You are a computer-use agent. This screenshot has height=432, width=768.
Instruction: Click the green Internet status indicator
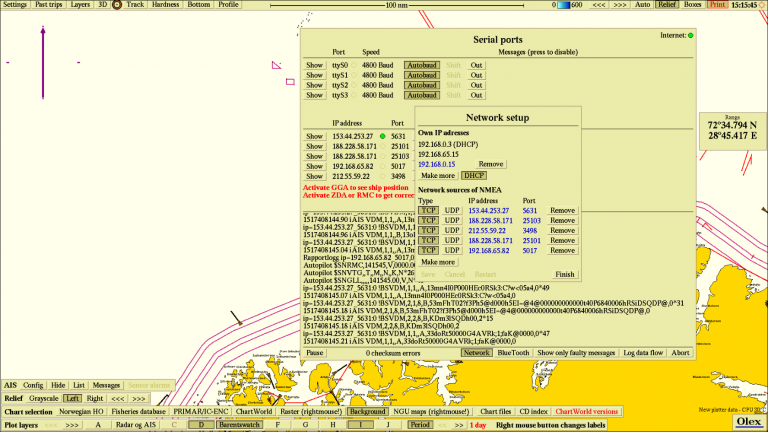point(691,35)
